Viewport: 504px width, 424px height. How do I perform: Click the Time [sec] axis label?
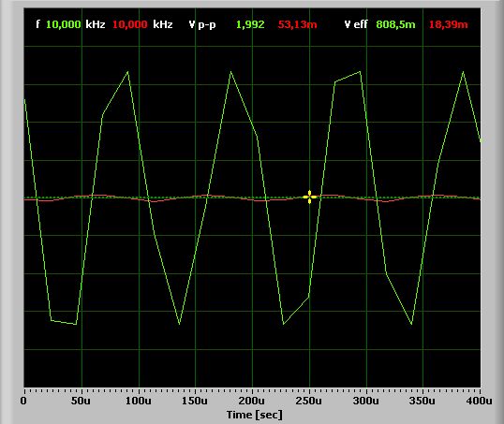[254, 415]
